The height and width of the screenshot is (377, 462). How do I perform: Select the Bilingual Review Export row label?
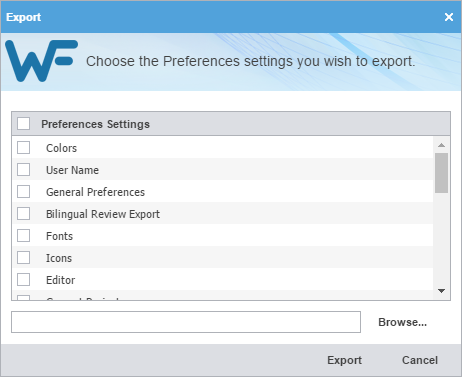[103, 214]
